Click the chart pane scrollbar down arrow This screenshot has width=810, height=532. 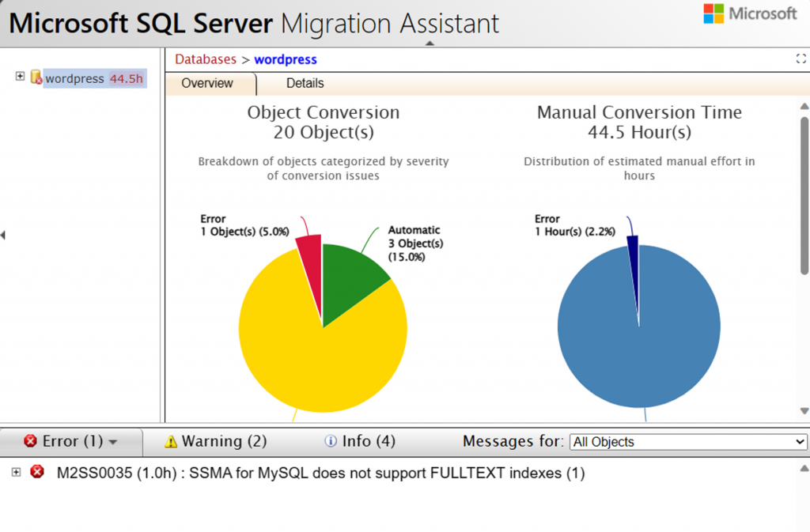(x=804, y=411)
